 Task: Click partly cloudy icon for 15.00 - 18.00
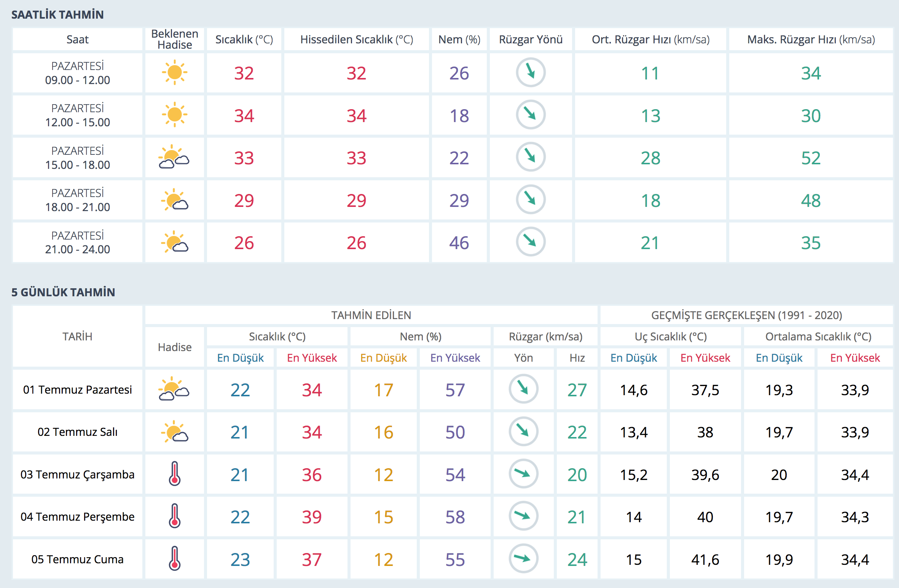(x=174, y=157)
